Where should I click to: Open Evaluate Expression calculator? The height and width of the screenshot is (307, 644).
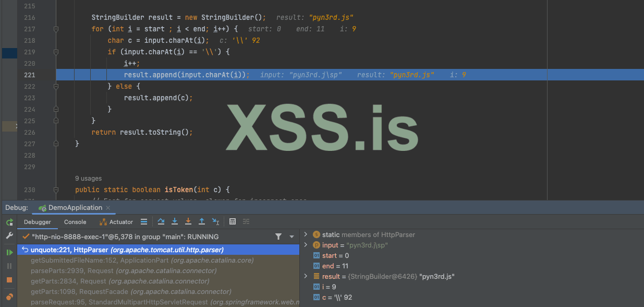point(233,222)
